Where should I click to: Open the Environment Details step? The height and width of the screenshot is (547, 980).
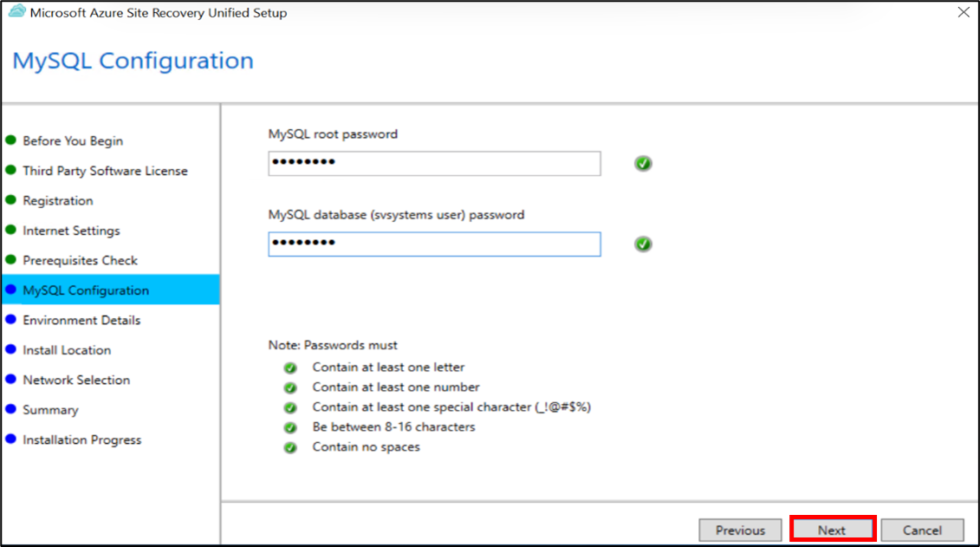pyautogui.click(x=81, y=320)
